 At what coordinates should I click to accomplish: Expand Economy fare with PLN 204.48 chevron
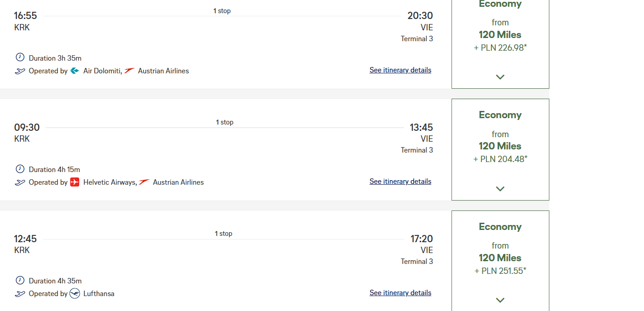(x=500, y=189)
